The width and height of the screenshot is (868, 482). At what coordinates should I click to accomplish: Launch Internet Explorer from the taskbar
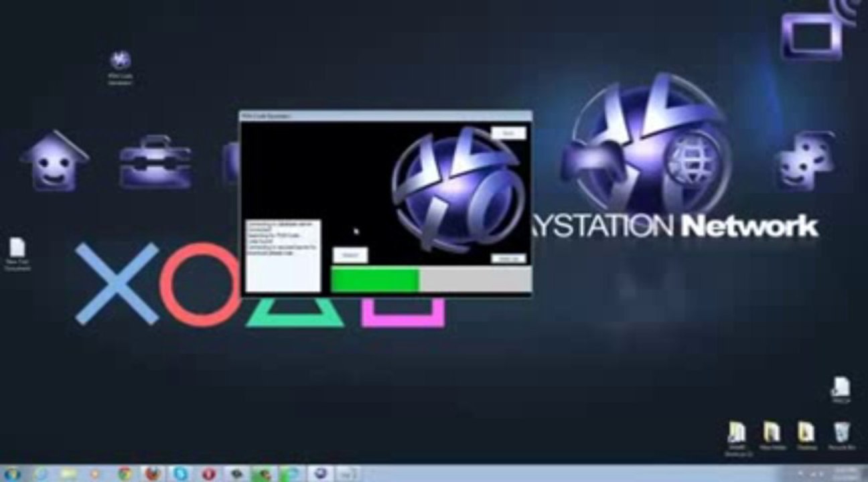click(x=42, y=474)
